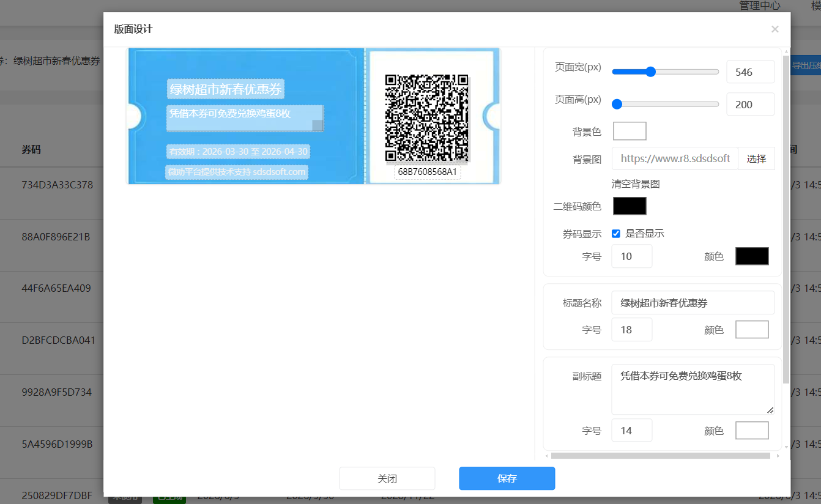Click the QR code image in the coupon preview
Screen dimensions: 821x504
(x=427, y=117)
